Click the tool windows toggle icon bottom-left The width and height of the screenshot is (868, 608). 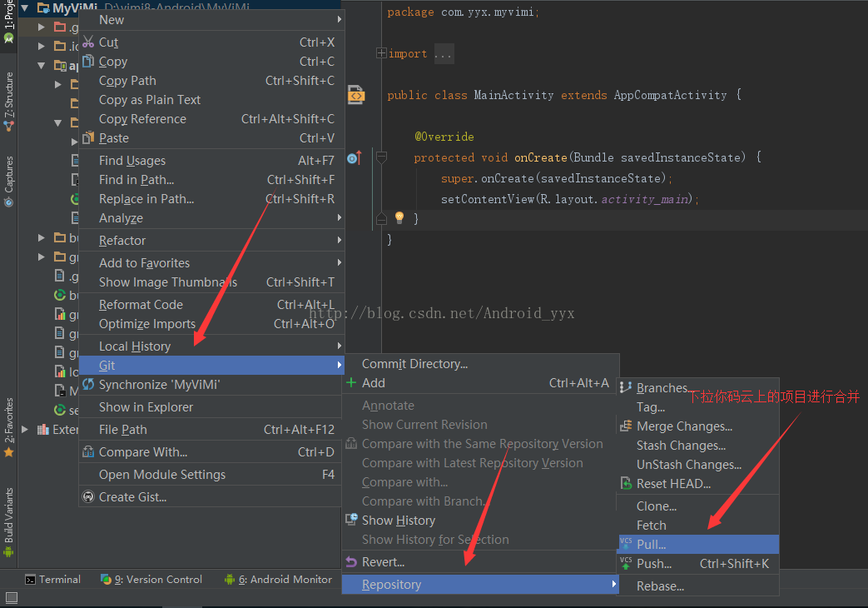(11, 597)
